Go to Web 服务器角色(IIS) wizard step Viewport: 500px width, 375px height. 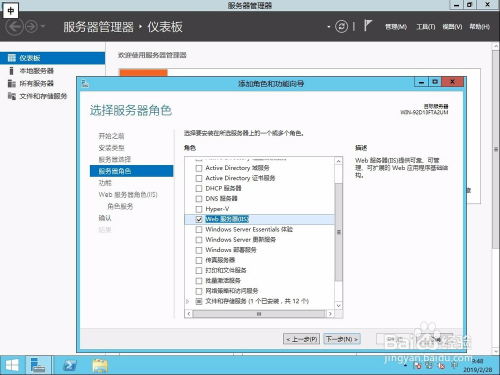[128, 195]
